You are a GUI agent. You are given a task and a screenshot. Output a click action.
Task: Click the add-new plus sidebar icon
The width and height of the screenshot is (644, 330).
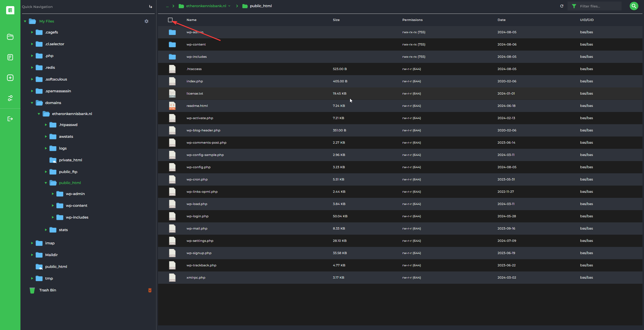click(10, 78)
